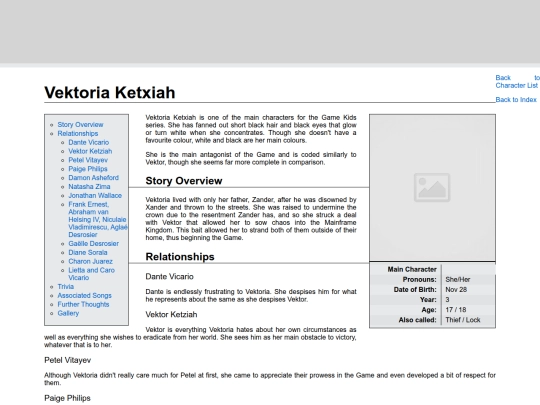Jump to the Trivia section link
This screenshot has width=540, height=405.
pyautogui.click(x=65, y=287)
